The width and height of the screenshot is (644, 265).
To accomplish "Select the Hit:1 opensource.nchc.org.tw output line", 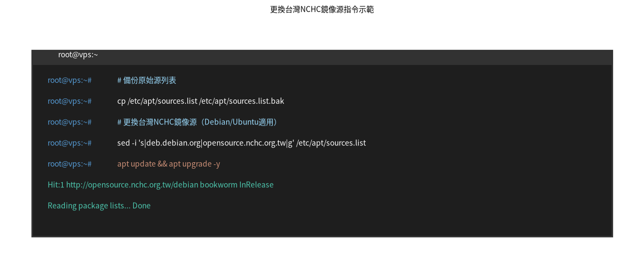I will click(x=161, y=185).
